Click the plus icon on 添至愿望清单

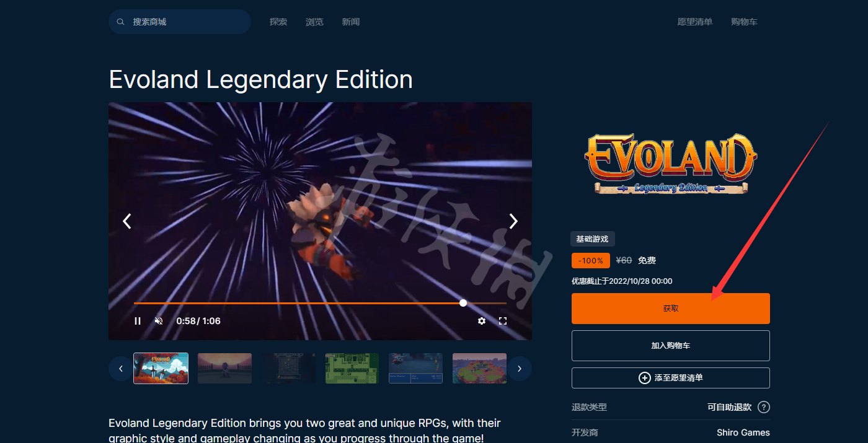(x=645, y=378)
